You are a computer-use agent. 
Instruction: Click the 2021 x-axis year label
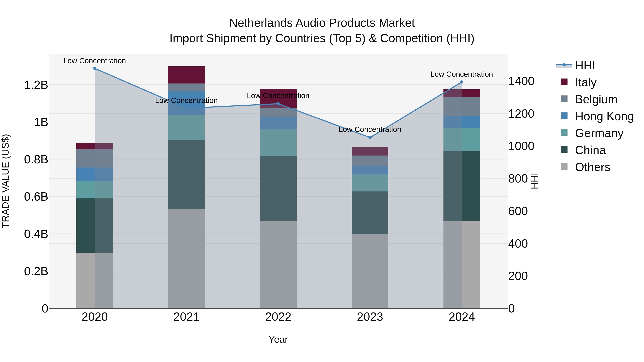pos(187,317)
